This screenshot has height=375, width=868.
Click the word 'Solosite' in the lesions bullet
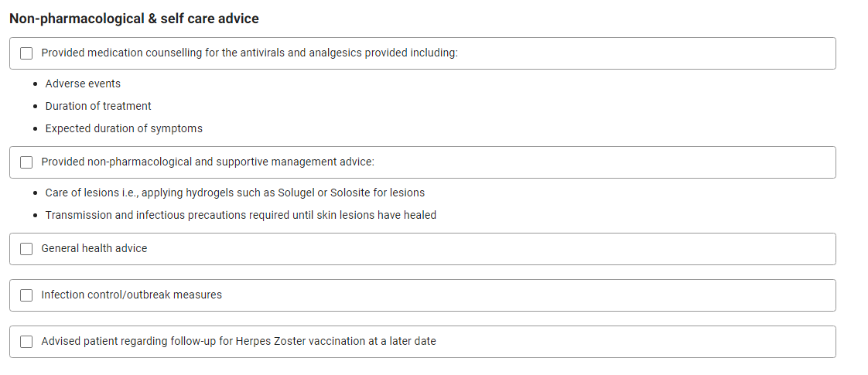click(x=350, y=193)
